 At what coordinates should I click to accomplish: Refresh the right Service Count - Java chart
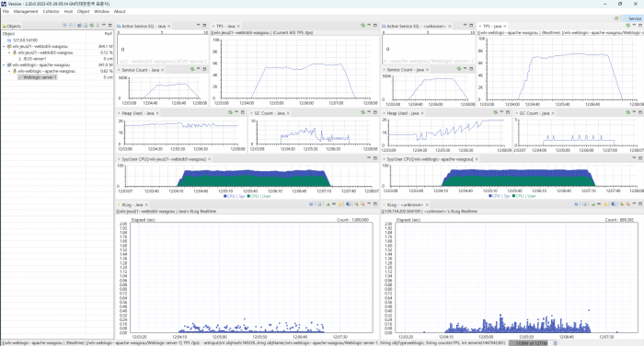459,69
